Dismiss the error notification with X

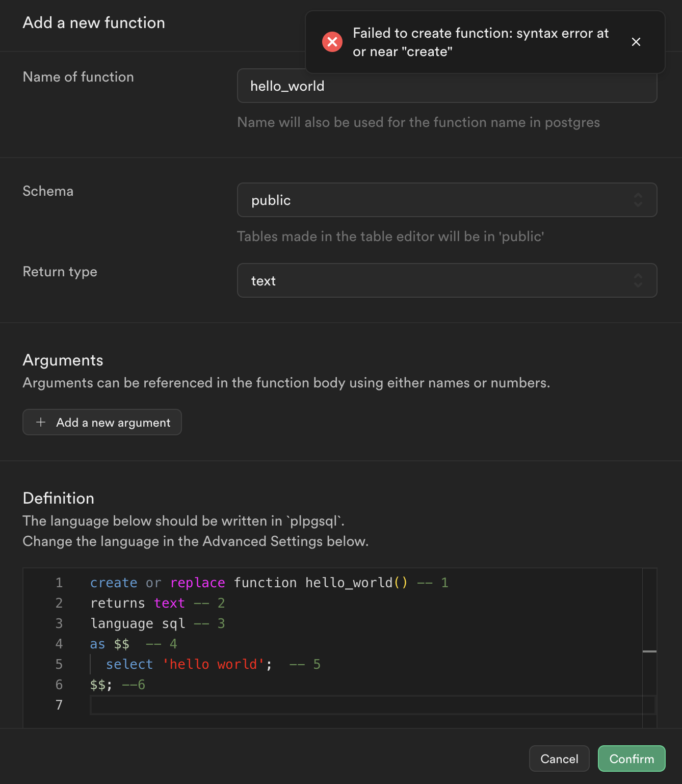[636, 42]
